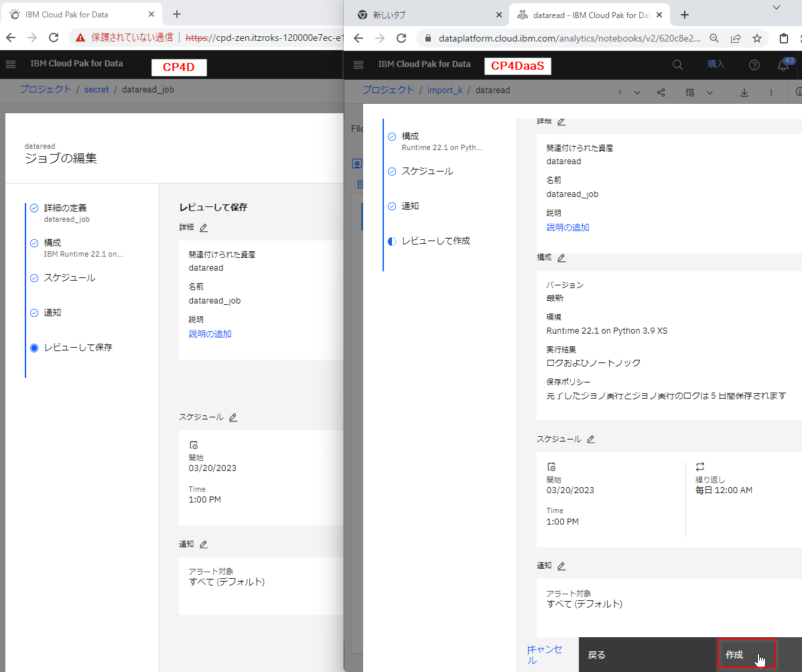The height and width of the screenshot is (672, 802).
Task: Open overflow menu in dataread toolbar
Action: [771, 92]
